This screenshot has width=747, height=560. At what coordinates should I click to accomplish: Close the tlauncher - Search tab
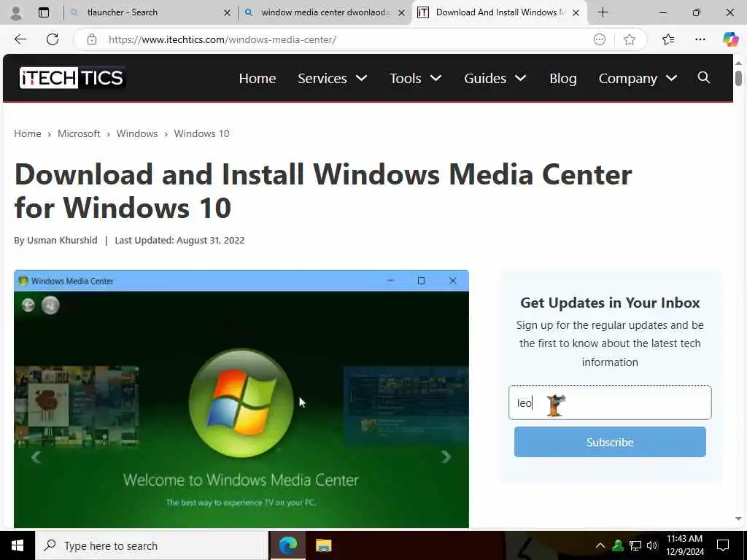pos(228,13)
